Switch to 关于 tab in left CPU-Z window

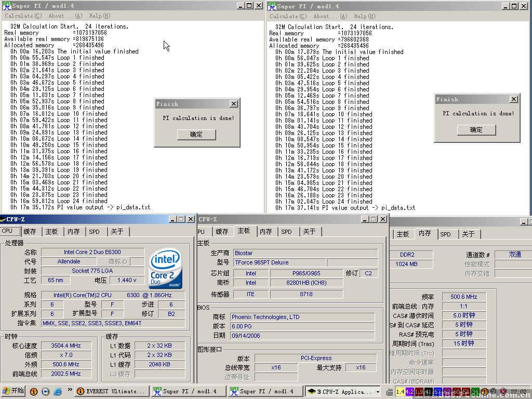117,232
